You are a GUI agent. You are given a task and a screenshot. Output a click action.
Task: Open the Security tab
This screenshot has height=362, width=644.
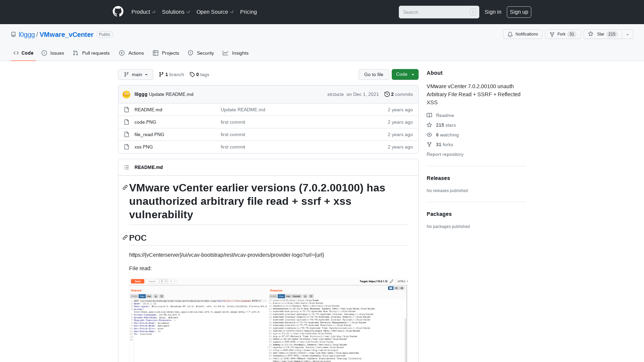(x=201, y=53)
